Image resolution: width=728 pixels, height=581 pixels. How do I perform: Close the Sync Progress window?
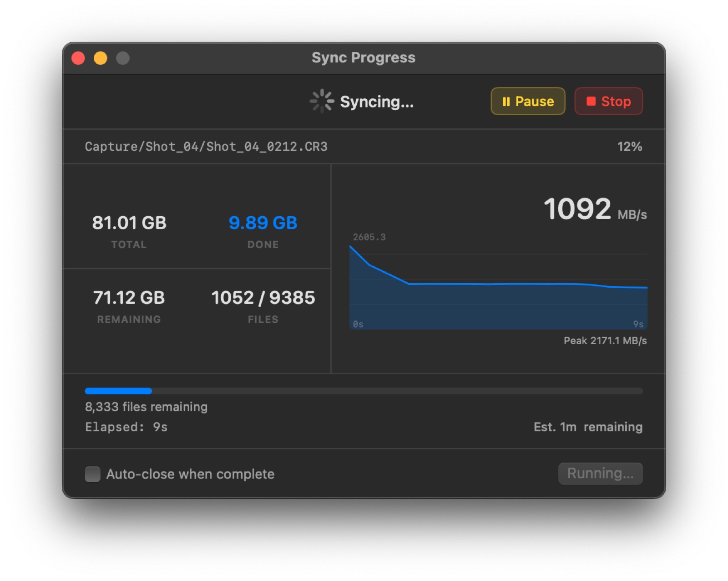(x=78, y=58)
